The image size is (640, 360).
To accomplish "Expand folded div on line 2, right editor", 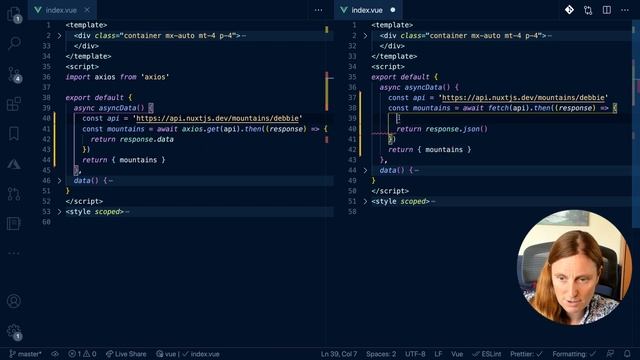I will coord(365,36).
